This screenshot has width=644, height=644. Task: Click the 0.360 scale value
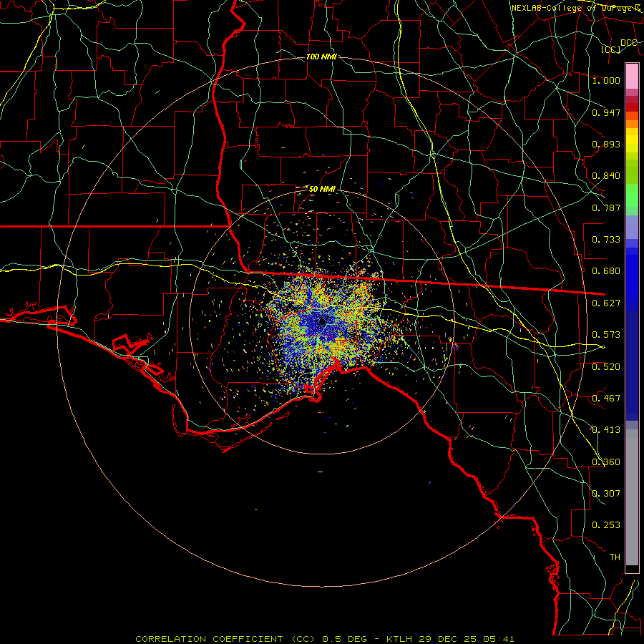[606, 462]
